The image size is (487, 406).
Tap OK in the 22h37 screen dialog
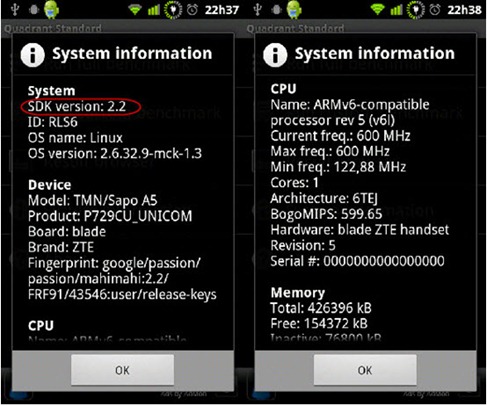pyautogui.click(x=122, y=370)
